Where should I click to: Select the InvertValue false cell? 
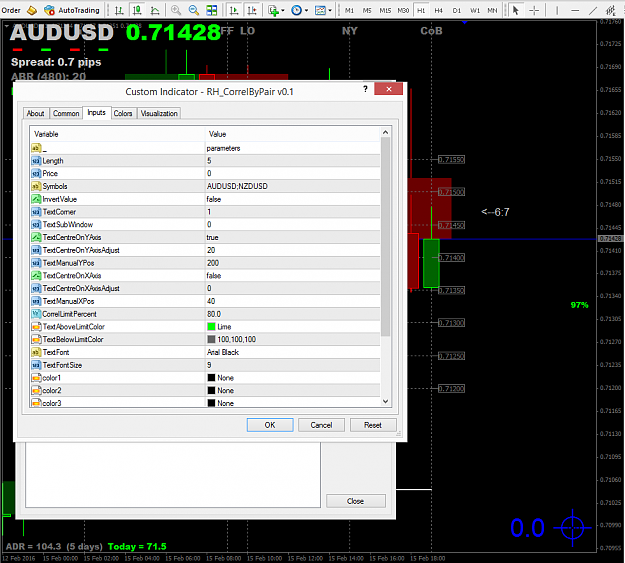tap(293, 199)
